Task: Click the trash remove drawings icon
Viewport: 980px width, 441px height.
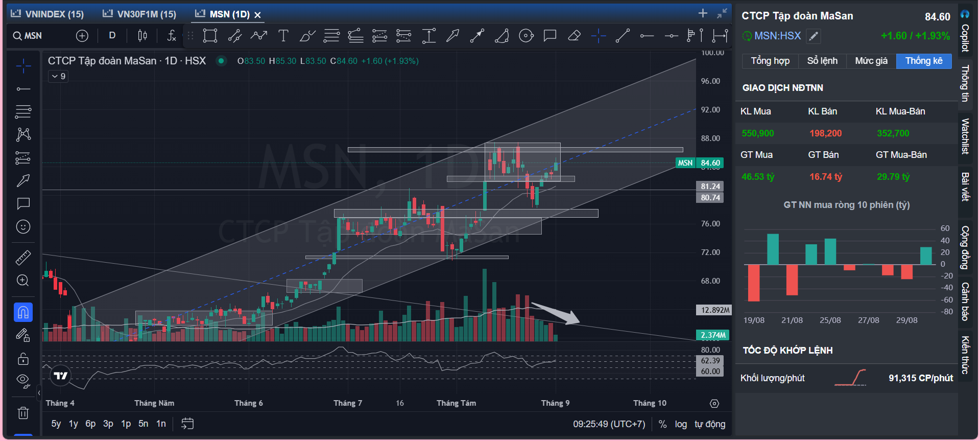Action: (23, 413)
